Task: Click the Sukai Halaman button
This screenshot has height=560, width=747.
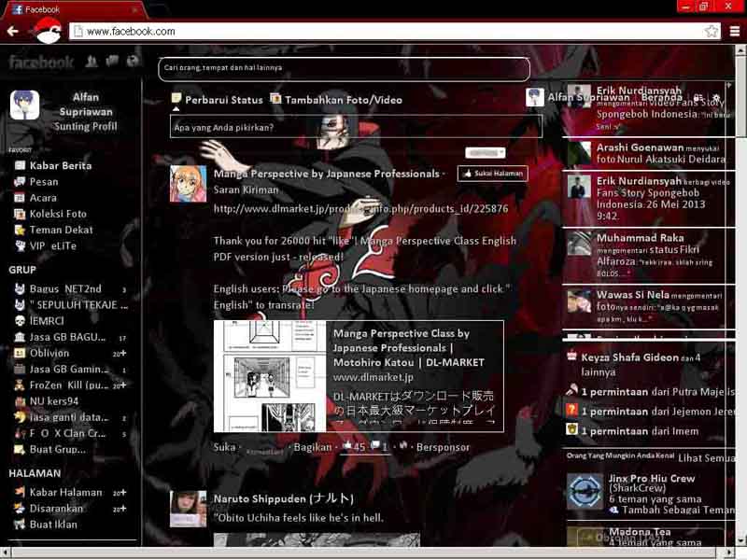Action: pos(492,174)
